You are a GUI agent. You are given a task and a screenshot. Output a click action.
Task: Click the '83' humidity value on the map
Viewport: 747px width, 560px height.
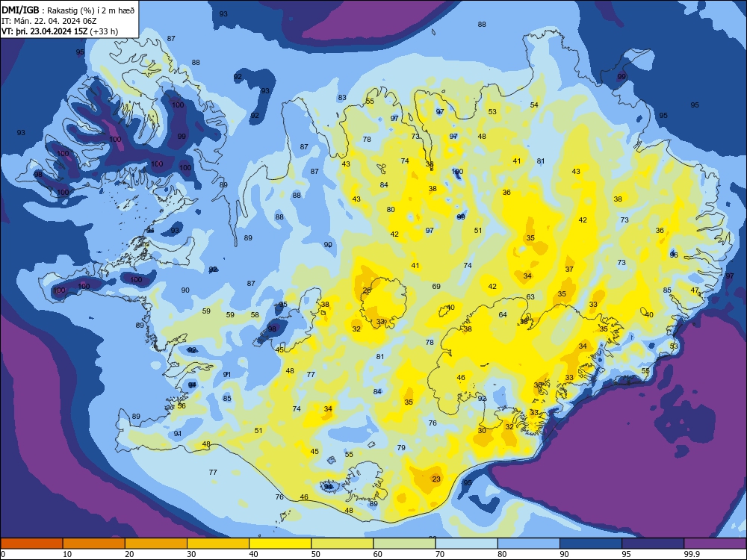pyautogui.click(x=342, y=98)
